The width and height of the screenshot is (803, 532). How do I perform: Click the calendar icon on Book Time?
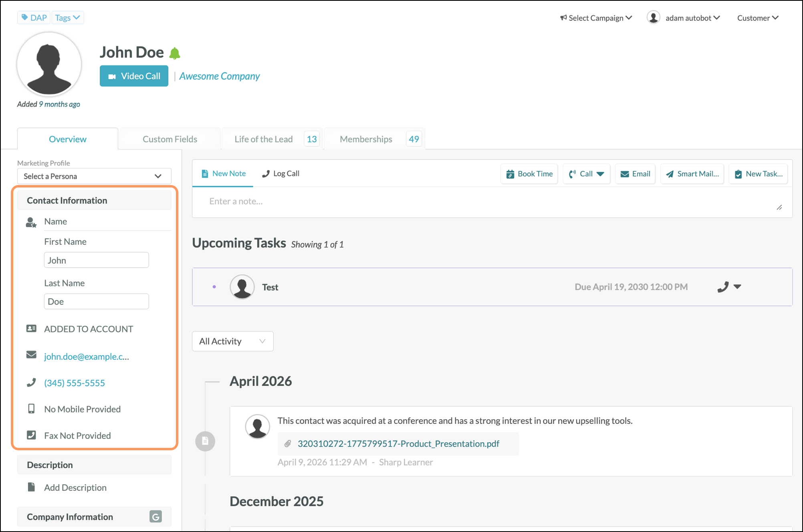[510, 174]
